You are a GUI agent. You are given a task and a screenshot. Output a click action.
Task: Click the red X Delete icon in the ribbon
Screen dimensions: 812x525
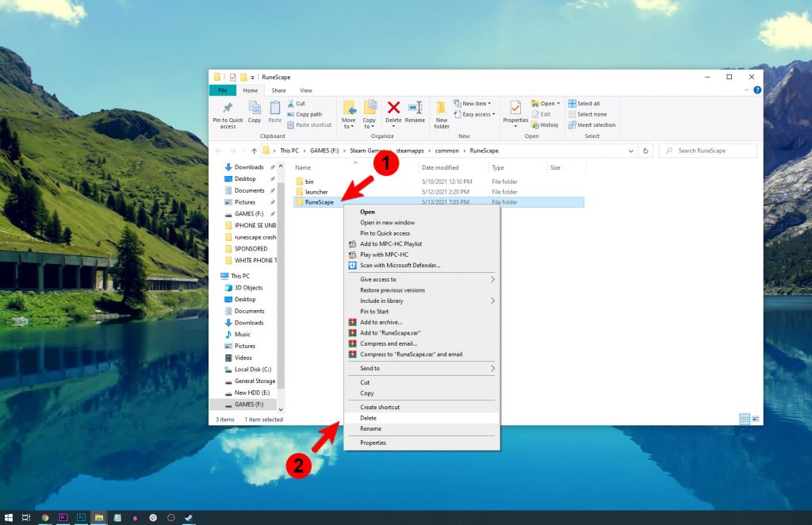coord(393,107)
